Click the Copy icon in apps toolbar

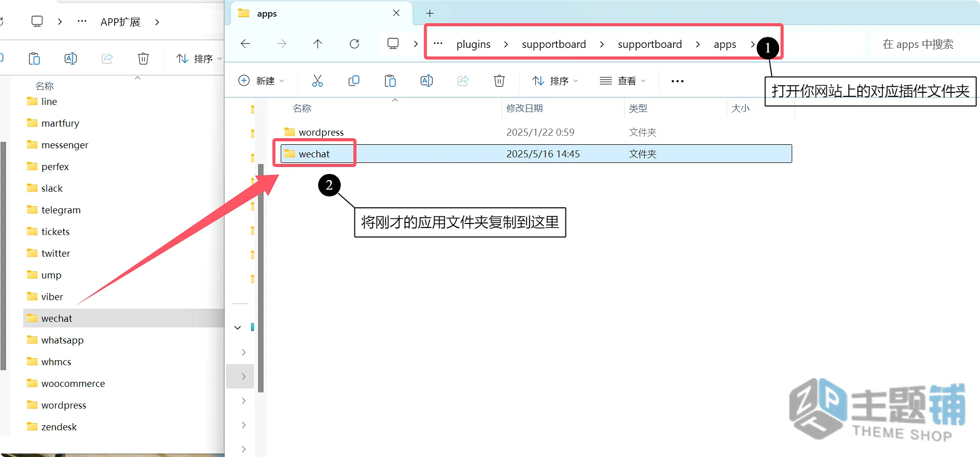click(354, 81)
